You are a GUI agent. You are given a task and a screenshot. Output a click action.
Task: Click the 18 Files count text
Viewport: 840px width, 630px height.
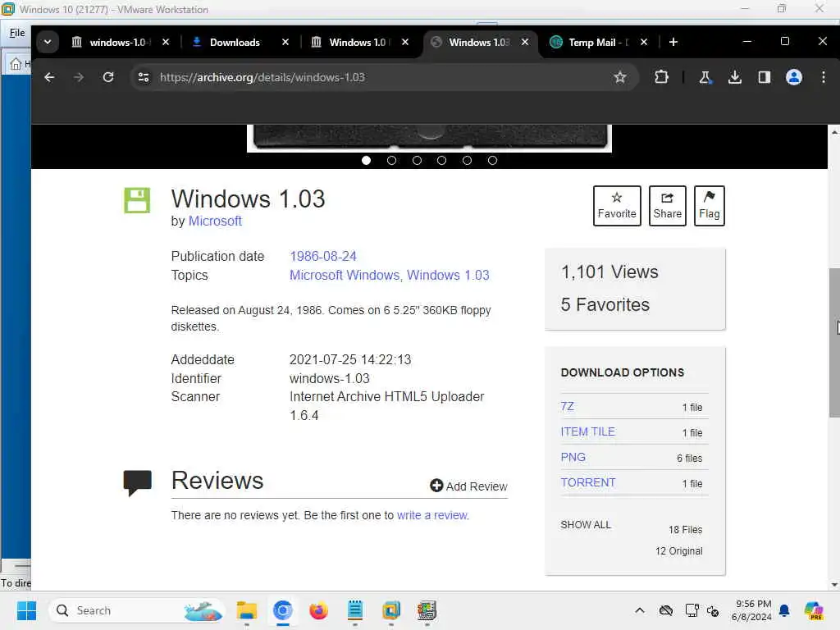685,530
